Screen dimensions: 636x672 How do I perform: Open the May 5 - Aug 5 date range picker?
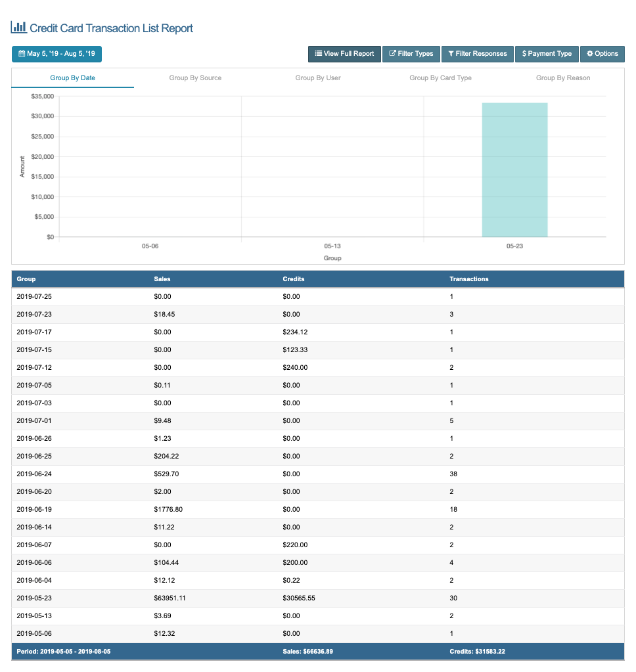[x=57, y=54]
